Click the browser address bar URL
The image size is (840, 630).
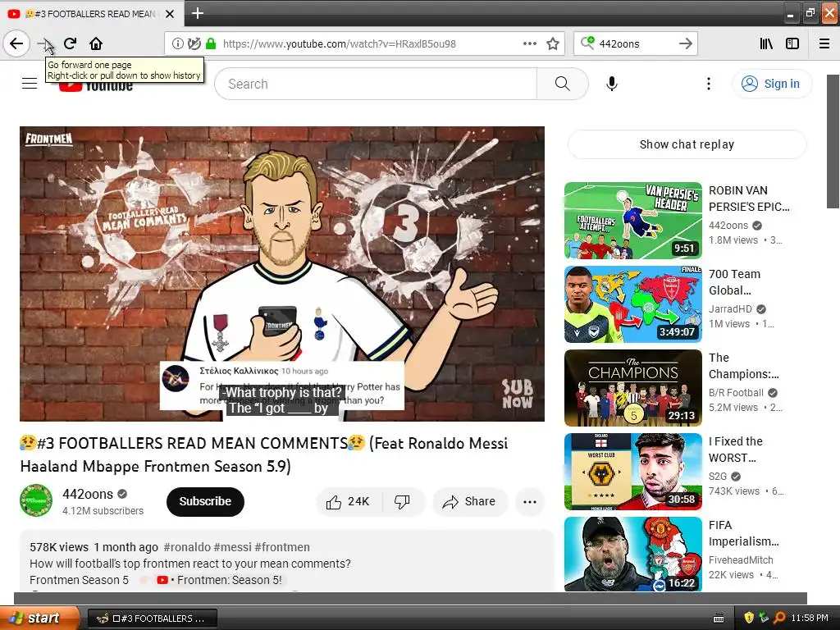[340, 43]
